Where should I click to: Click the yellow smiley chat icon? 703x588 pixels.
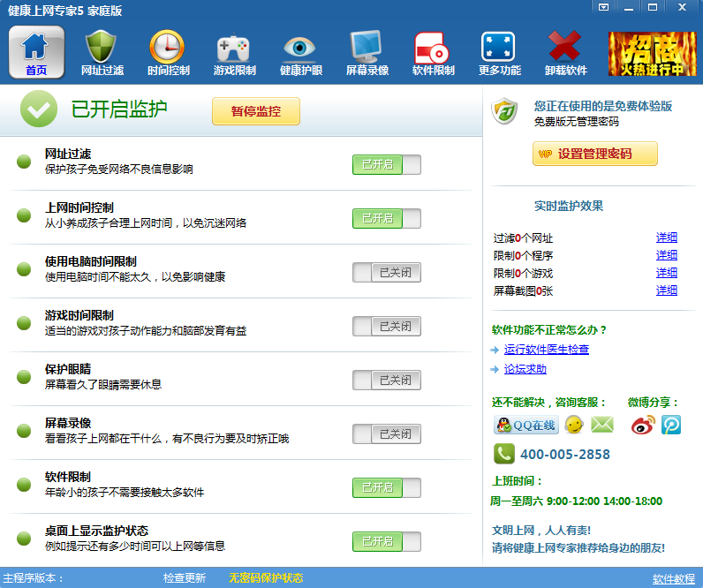click(x=574, y=425)
